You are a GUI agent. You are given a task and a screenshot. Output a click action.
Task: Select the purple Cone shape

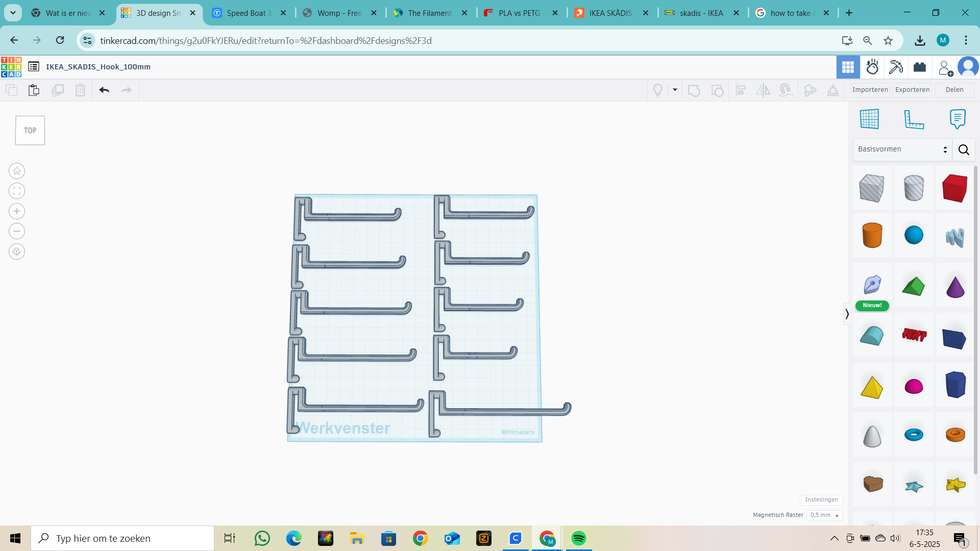coord(955,286)
